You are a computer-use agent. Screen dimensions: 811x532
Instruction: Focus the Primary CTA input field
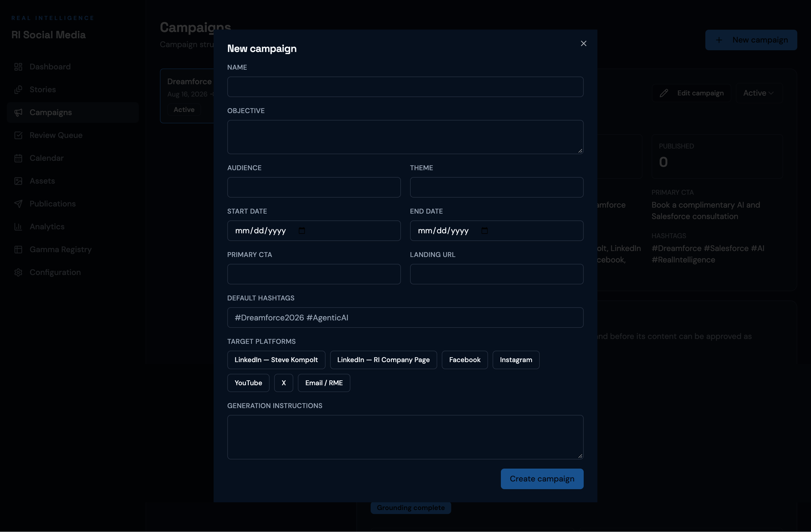tap(314, 274)
